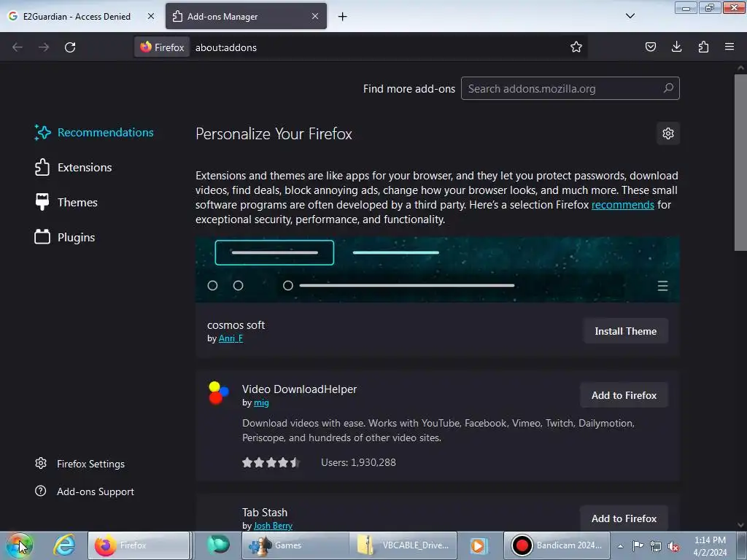Open Add-ons Support link
Screen dimensions: 747x560
85,491
